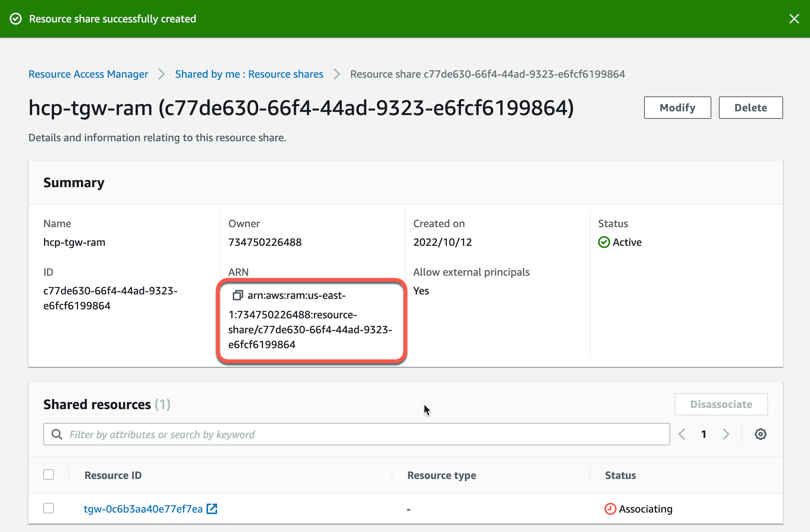Open Resource Access Manager breadcrumb
Image resolution: width=810 pixels, height=532 pixels.
(88, 74)
